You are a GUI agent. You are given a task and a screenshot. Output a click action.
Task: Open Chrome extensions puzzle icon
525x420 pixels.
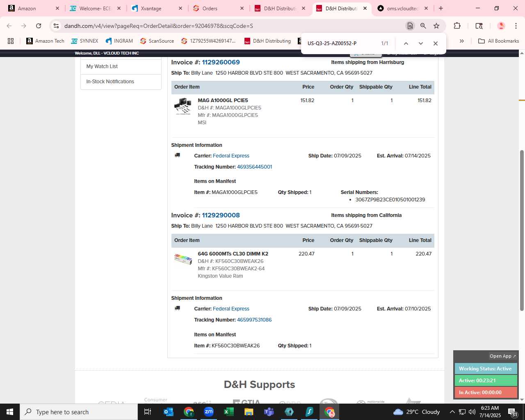point(457,26)
